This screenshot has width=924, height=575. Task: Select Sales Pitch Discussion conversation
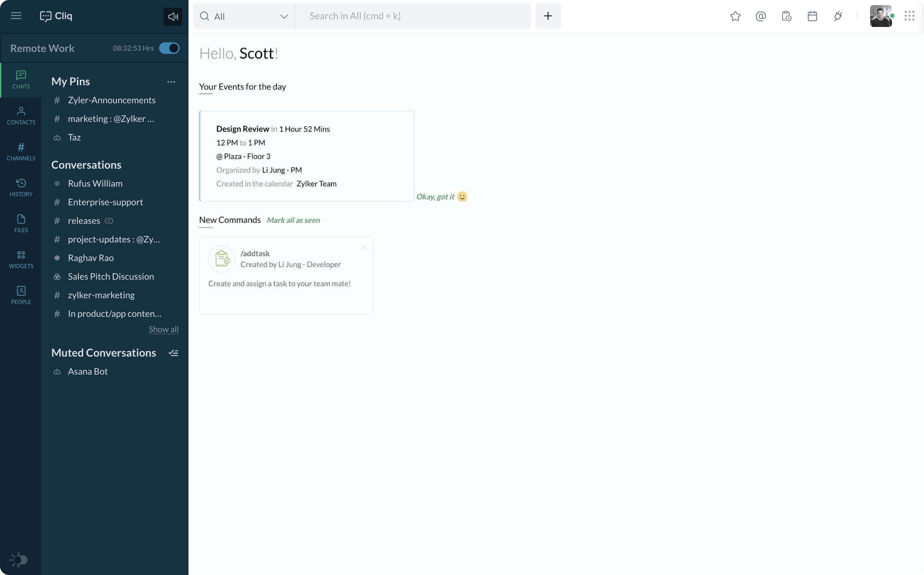click(x=111, y=276)
